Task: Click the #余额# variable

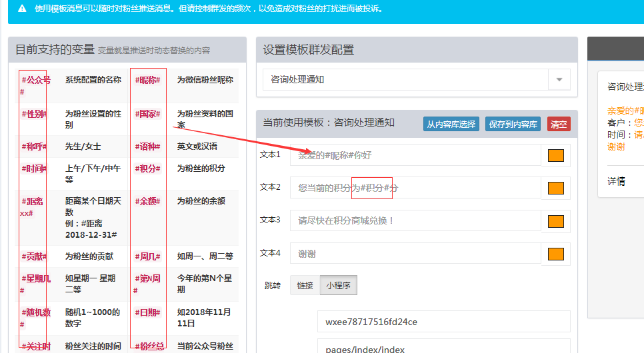Action: tap(147, 202)
